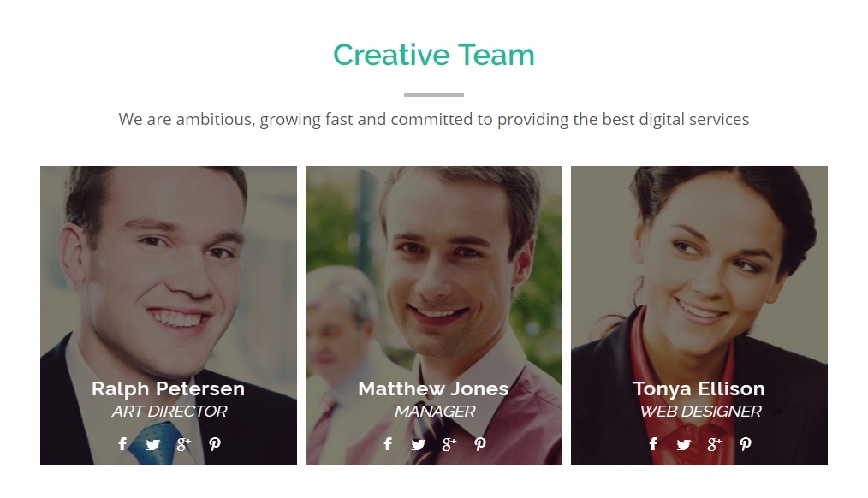868x498 pixels.
Task: Click Ralph Petersen's face in photo
Action: coord(166,260)
